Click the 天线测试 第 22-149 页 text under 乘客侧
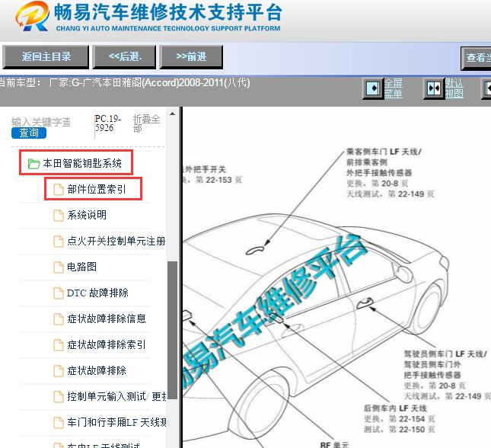 coord(391,194)
